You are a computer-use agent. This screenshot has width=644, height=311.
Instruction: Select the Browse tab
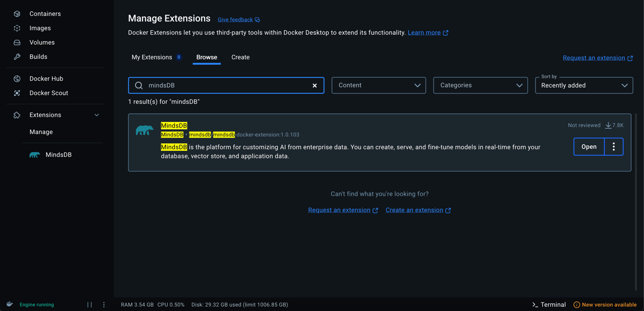pyautogui.click(x=206, y=57)
